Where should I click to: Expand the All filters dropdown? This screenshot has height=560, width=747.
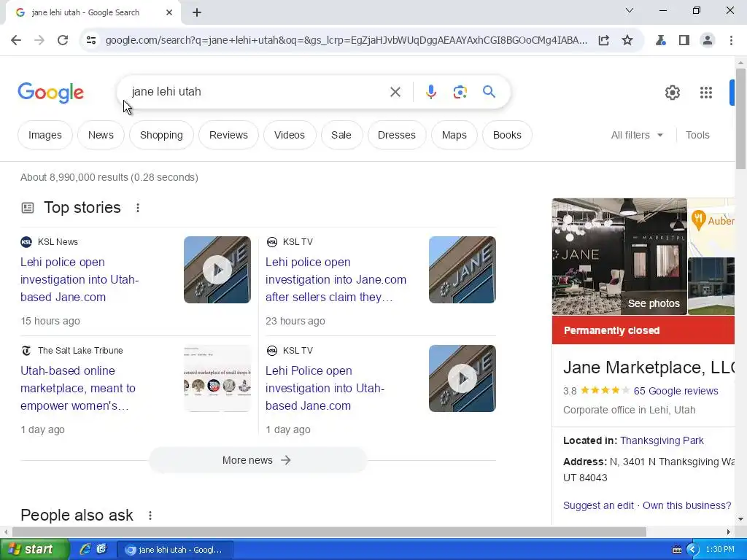[637, 135]
